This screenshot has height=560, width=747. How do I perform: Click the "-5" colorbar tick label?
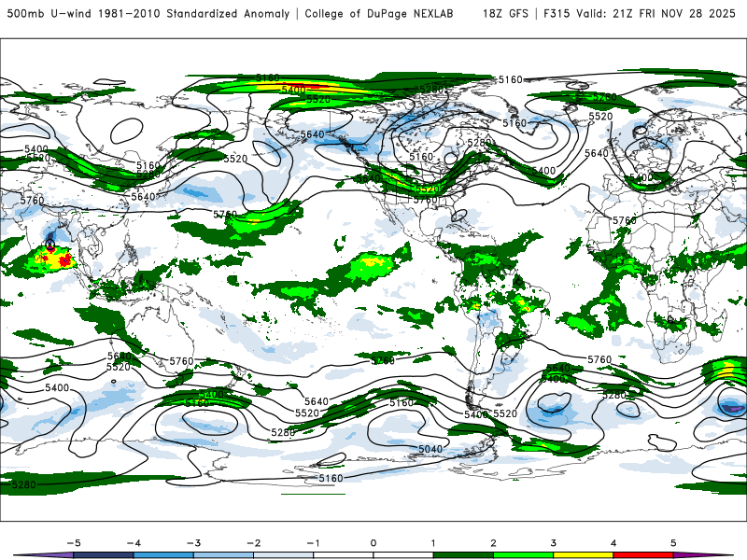click(74, 543)
